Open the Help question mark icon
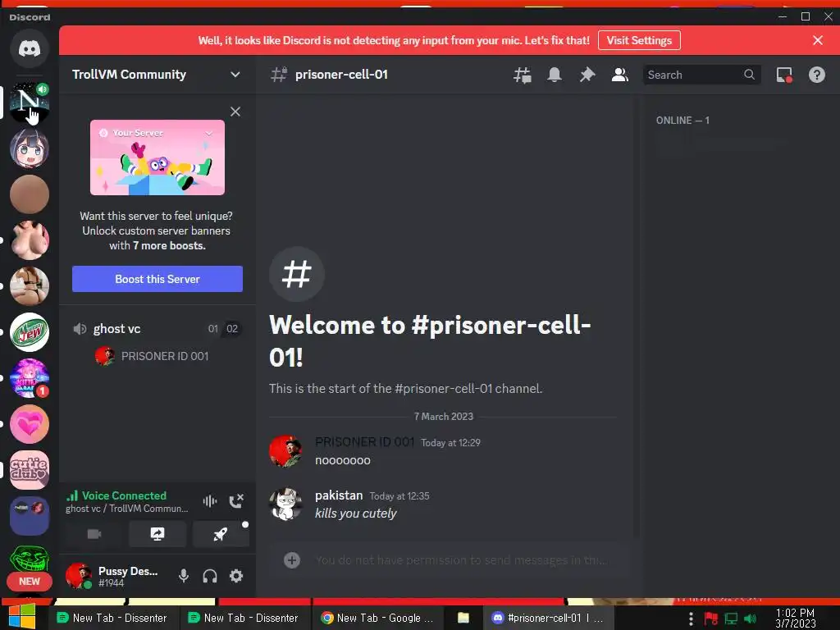 (x=817, y=75)
